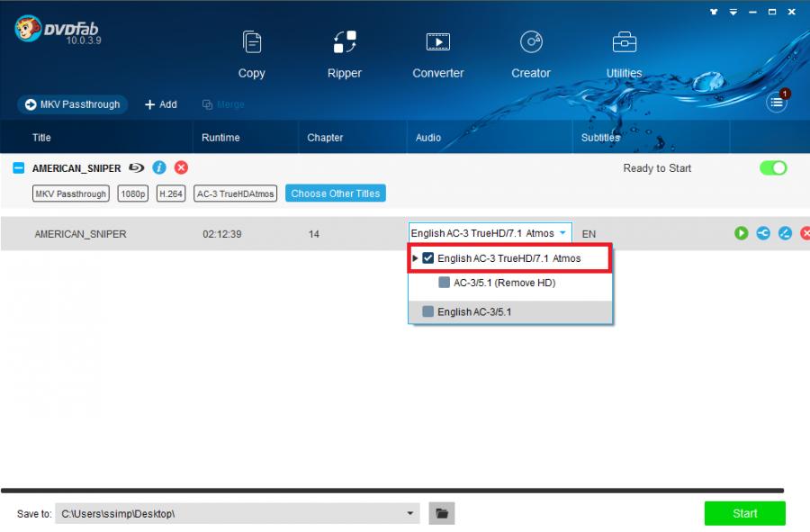Open the Save to path dropdown arrow
Screen dimensions: 810x532
(x=410, y=513)
